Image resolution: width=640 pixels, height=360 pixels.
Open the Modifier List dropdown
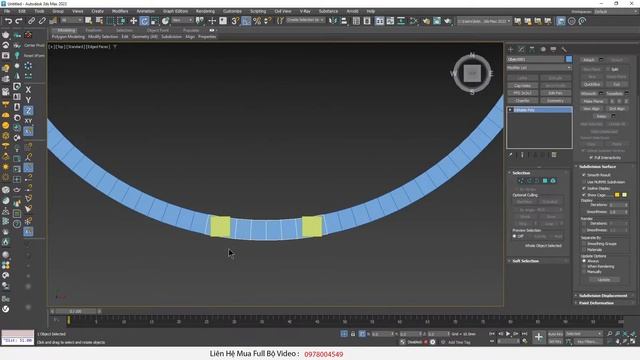click(539, 68)
